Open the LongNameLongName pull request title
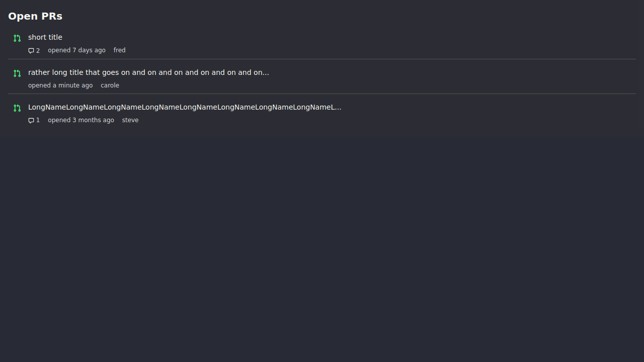The height and width of the screenshot is (362, 644). [x=184, y=107]
